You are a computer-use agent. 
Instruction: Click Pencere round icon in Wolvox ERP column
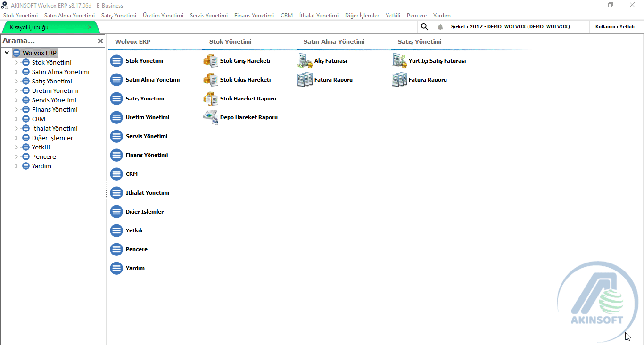[x=116, y=249]
